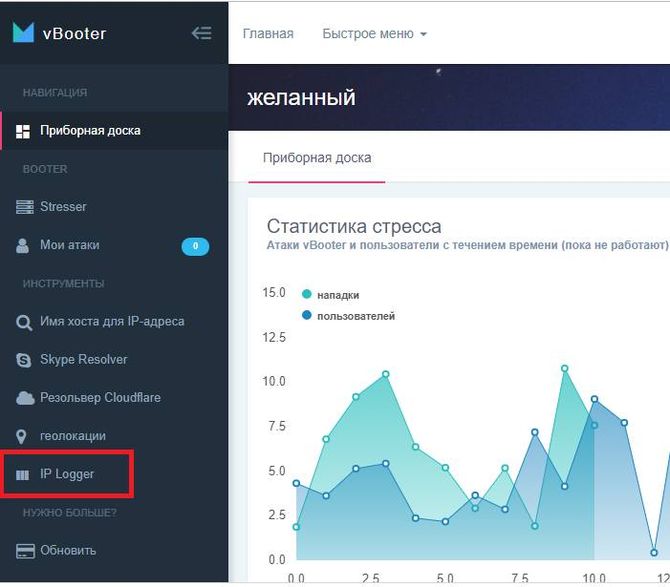Click the ИНСТРУМЕНТЫ section label
670x587 pixels.
[64, 284]
